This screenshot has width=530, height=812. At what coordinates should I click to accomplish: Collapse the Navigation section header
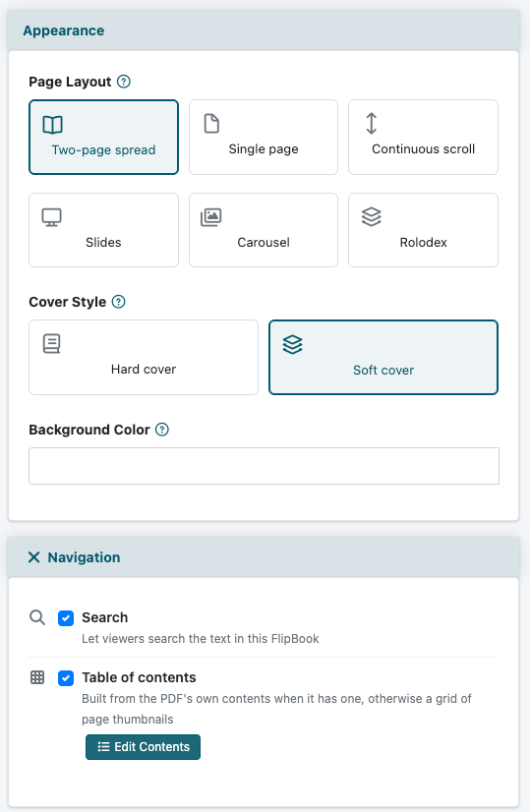click(264, 557)
